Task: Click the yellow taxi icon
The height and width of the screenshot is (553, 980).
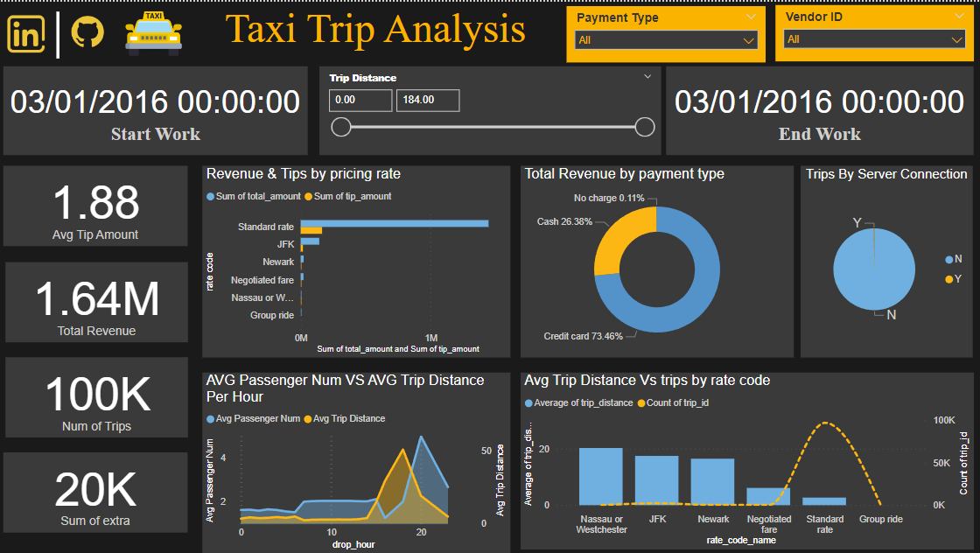Action: (x=153, y=32)
